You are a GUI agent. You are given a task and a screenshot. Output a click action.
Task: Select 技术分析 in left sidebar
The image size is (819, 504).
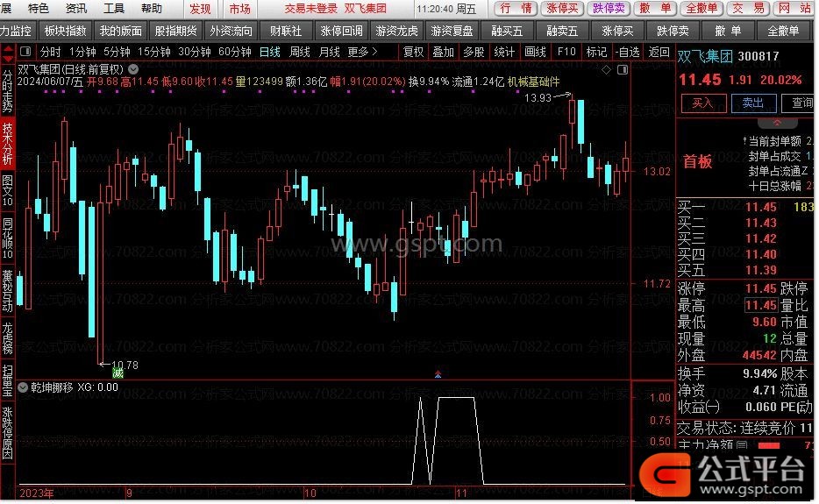coord(7,143)
